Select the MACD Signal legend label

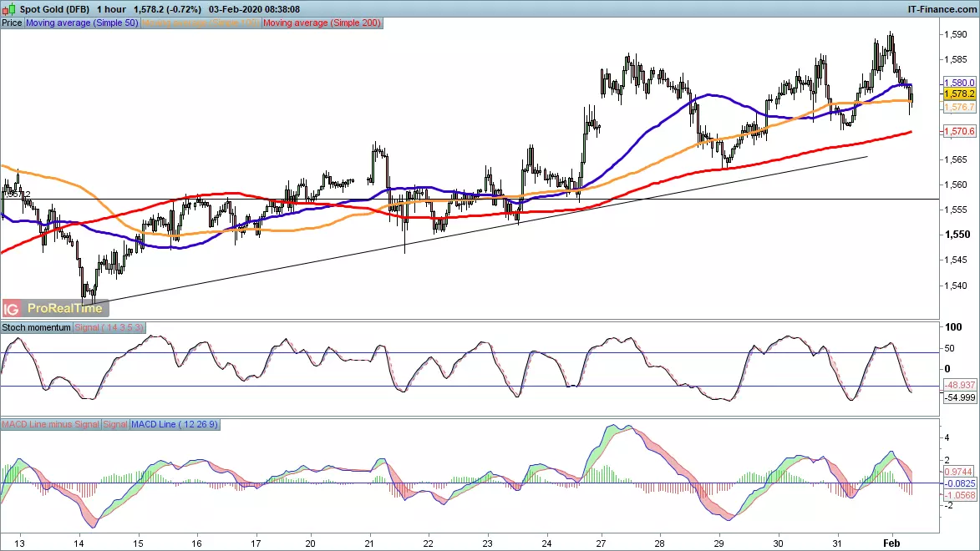tap(115, 424)
